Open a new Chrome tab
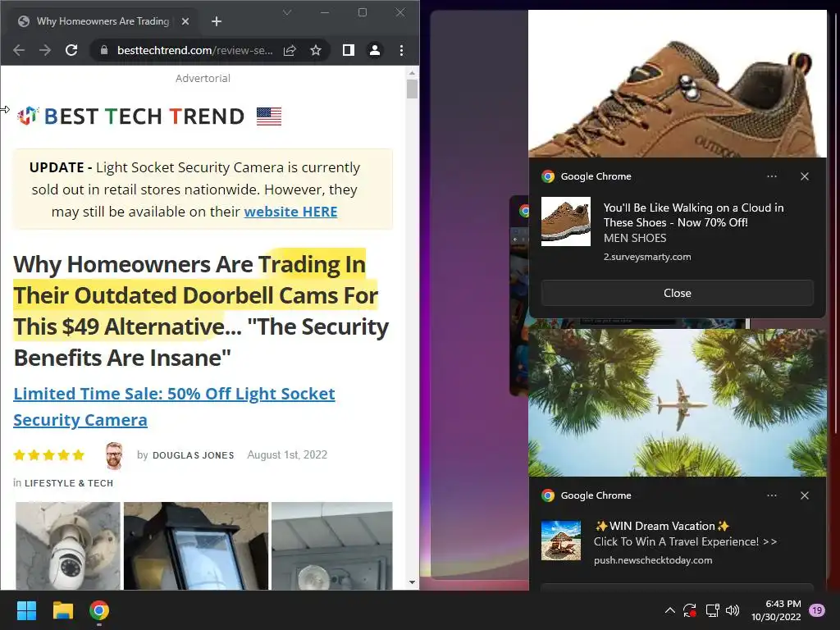 click(x=217, y=21)
